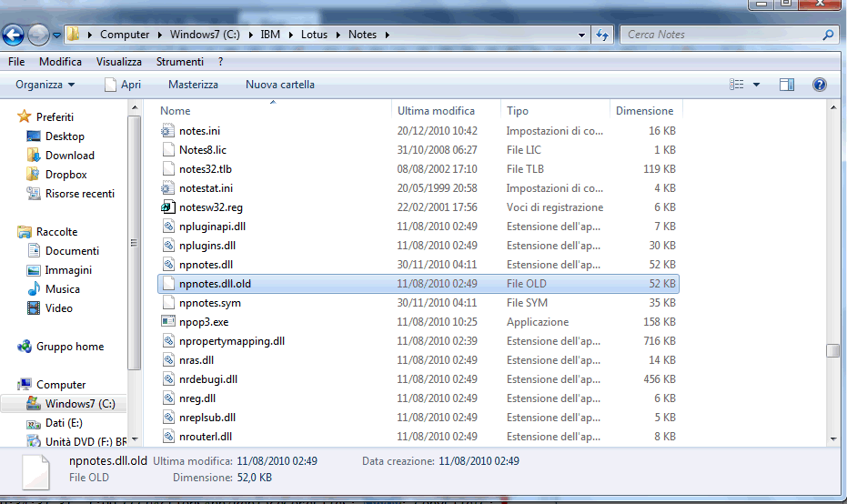Click the notes32.tlb file icon
This screenshot has height=504, width=847.
pyautogui.click(x=168, y=169)
